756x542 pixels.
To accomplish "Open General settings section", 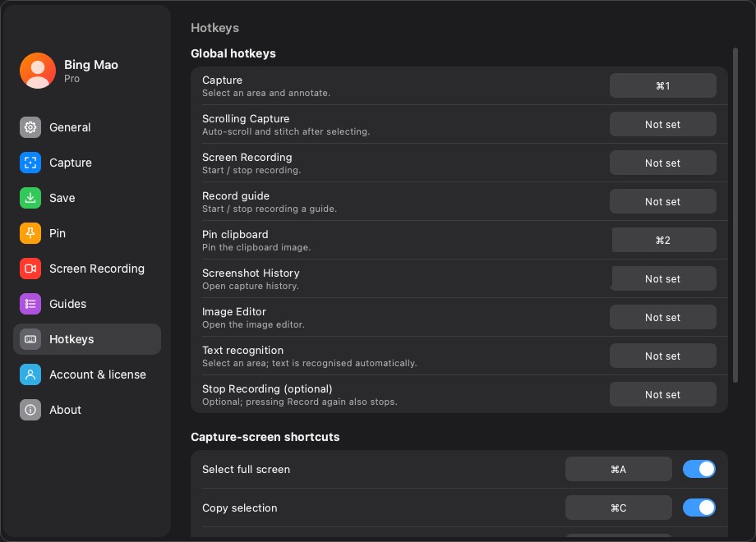I will click(x=87, y=127).
